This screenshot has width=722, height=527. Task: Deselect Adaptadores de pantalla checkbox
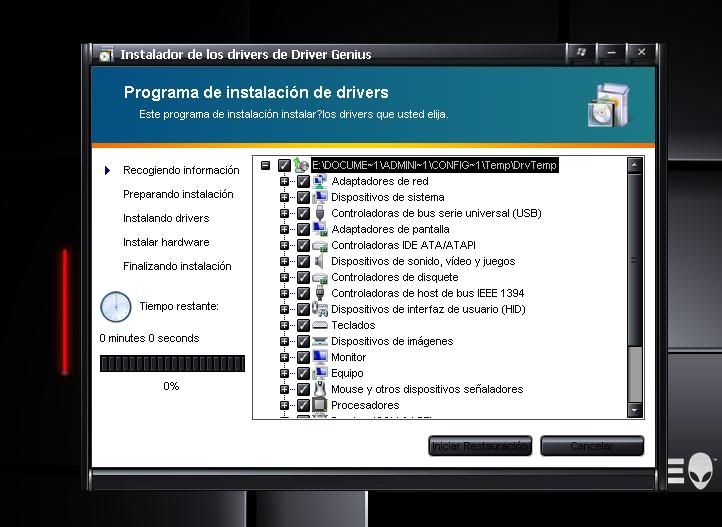pyautogui.click(x=303, y=229)
